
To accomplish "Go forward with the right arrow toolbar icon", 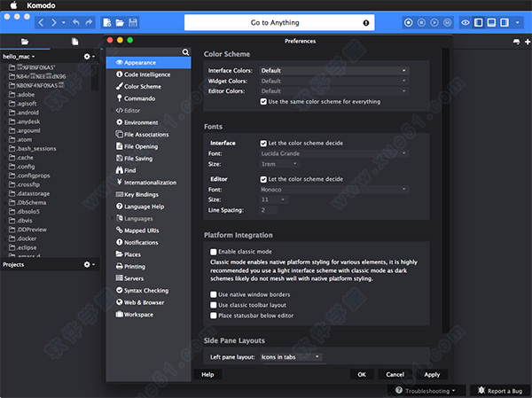I will (54, 23).
